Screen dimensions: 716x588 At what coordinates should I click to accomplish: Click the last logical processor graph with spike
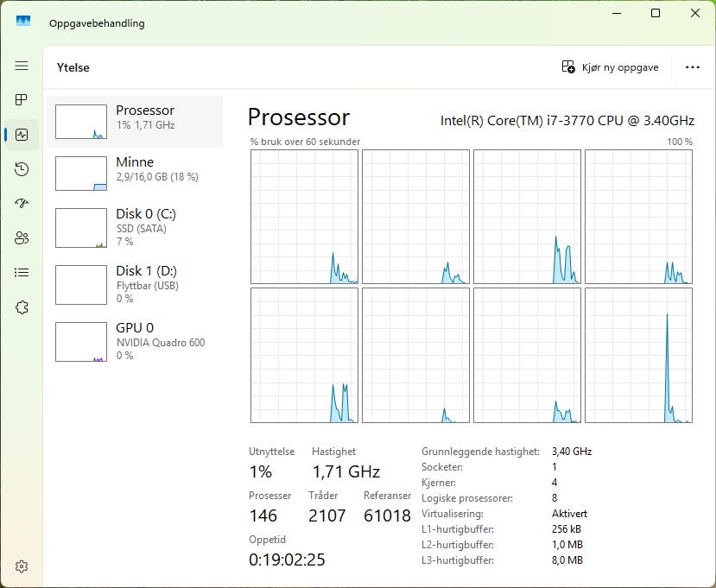coord(638,355)
